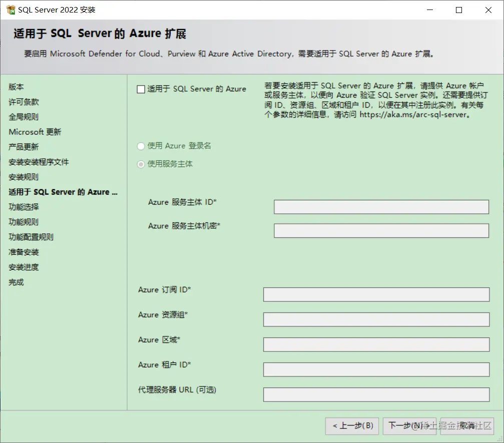This screenshot has width=504, height=443.
Task: Select the 安装安装程序文件 step in sidebar
Action: [x=39, y=162]
